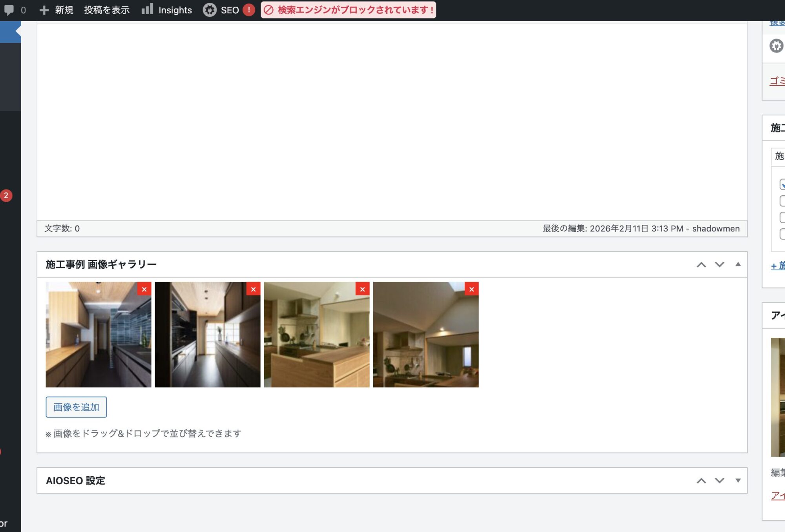Image resolution: width=785 pixels, height=532 pixels.
Task: Click the red SEO alert badge
Action: click(249, 10)
